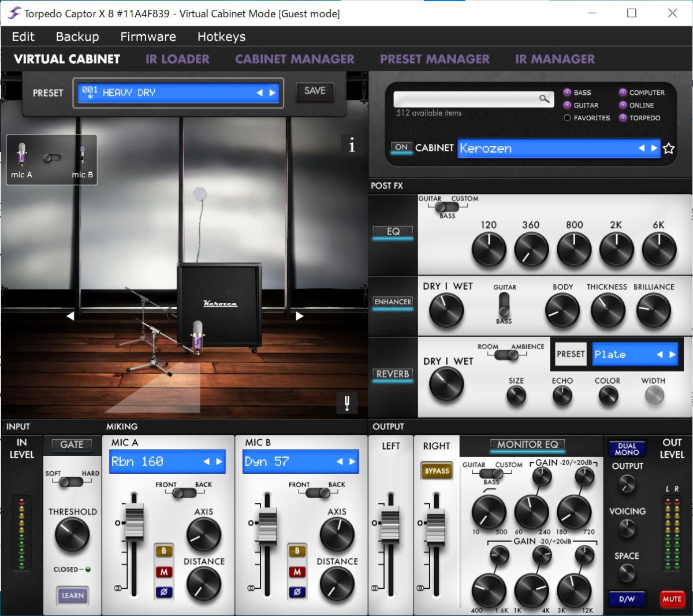This screenshot has width=693, height=616.
Task: Open the tuner with the tuning fork icon
Action: (x=346, y=402)
